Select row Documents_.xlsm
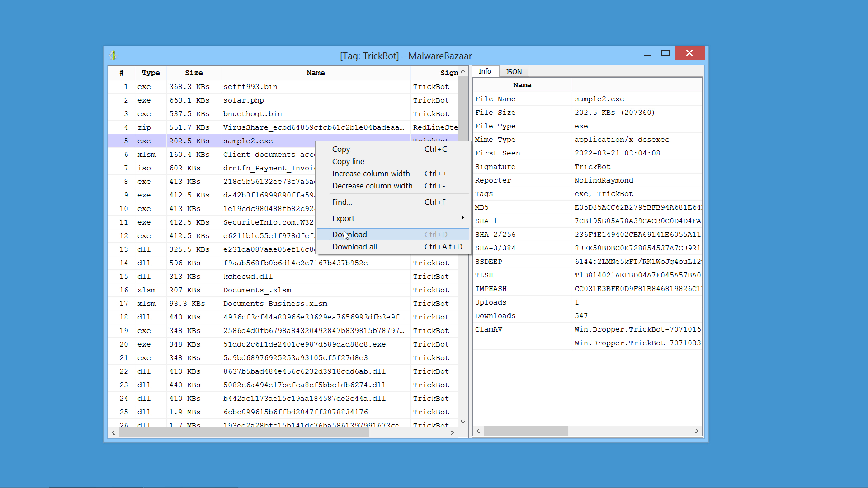The width and height of the screenshot is (868, 488). pyautogui.click(x=283, y=290)
